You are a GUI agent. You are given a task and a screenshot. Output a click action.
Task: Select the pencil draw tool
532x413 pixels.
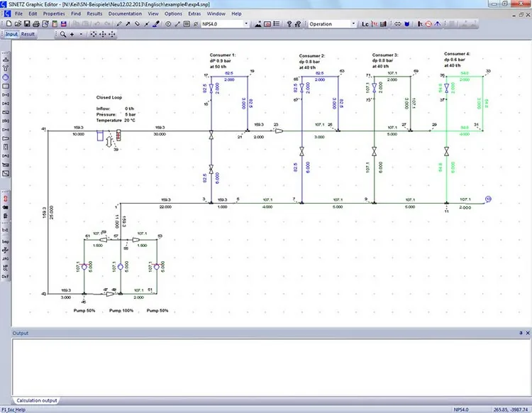click(x=119, y=23)
